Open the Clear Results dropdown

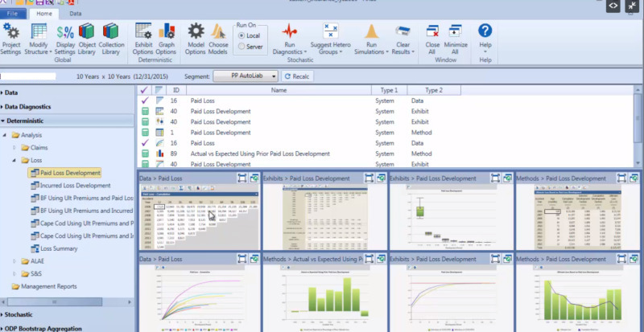403,39
